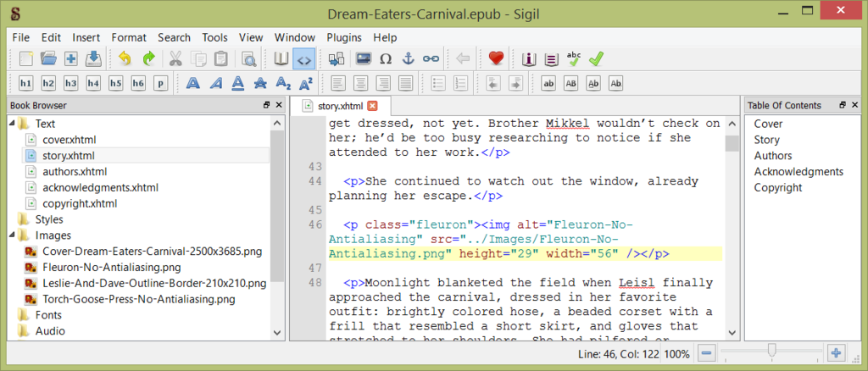Apply Heading 1 style with h1 button
The height and width of the screenshot is (371, 868).
point(25,83)
